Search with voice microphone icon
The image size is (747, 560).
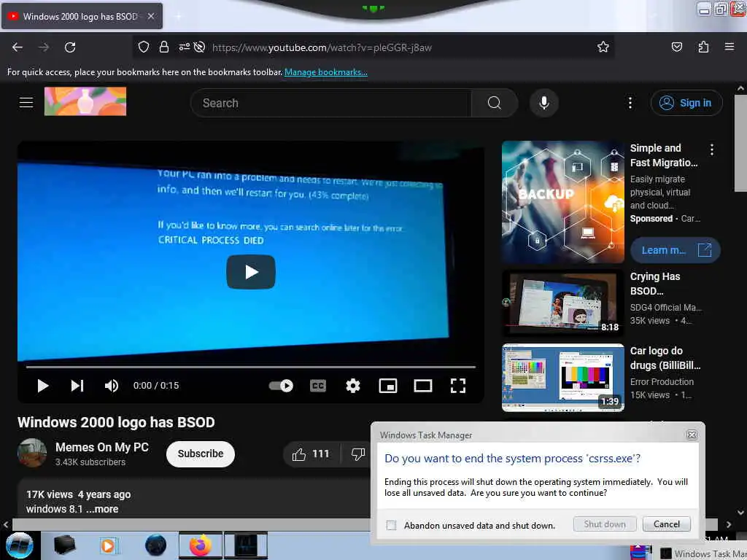click(x=544, y=103)
